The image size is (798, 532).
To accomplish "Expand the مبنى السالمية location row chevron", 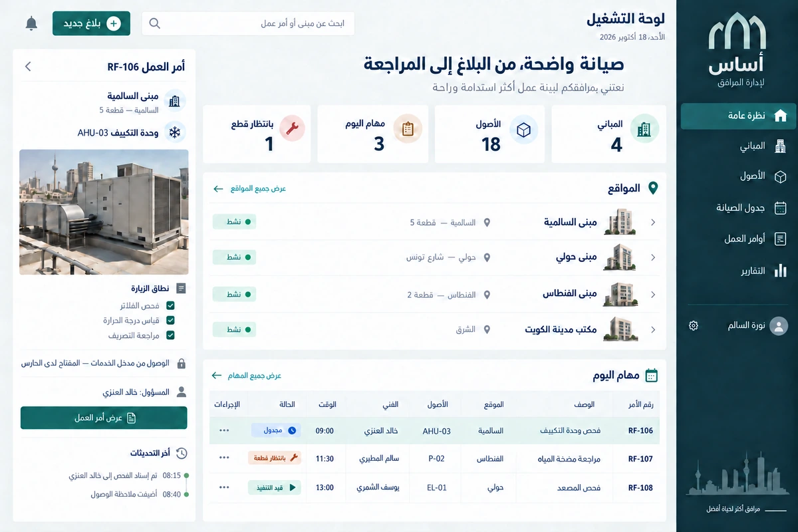I will click(653, 222).
